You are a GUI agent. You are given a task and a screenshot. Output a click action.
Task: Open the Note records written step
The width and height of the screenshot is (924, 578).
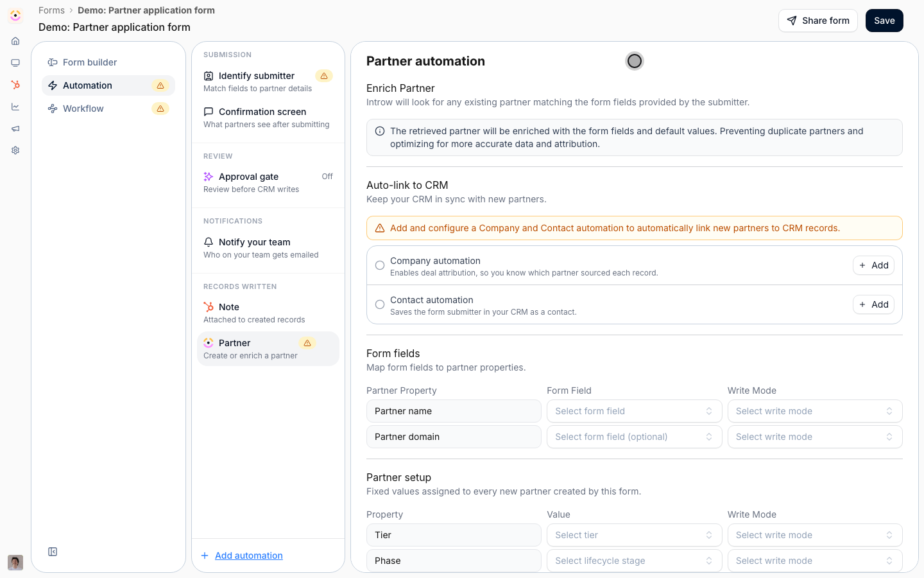tap(268, 313)
